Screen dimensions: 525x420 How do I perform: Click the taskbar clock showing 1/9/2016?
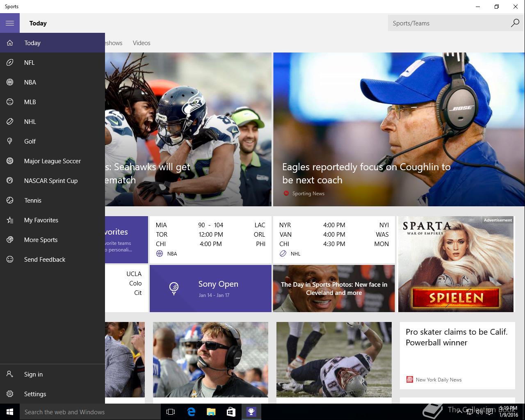(x=508, y=412)
